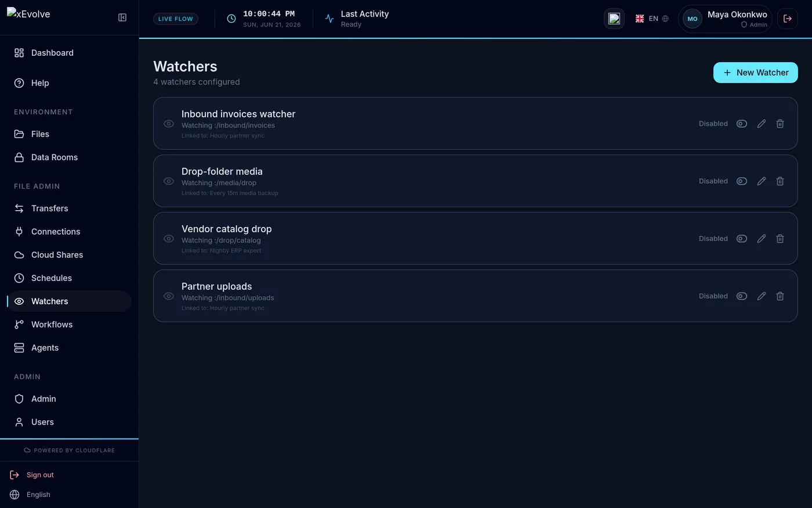Open the Help page
The image size is (812, 508).
69,83
